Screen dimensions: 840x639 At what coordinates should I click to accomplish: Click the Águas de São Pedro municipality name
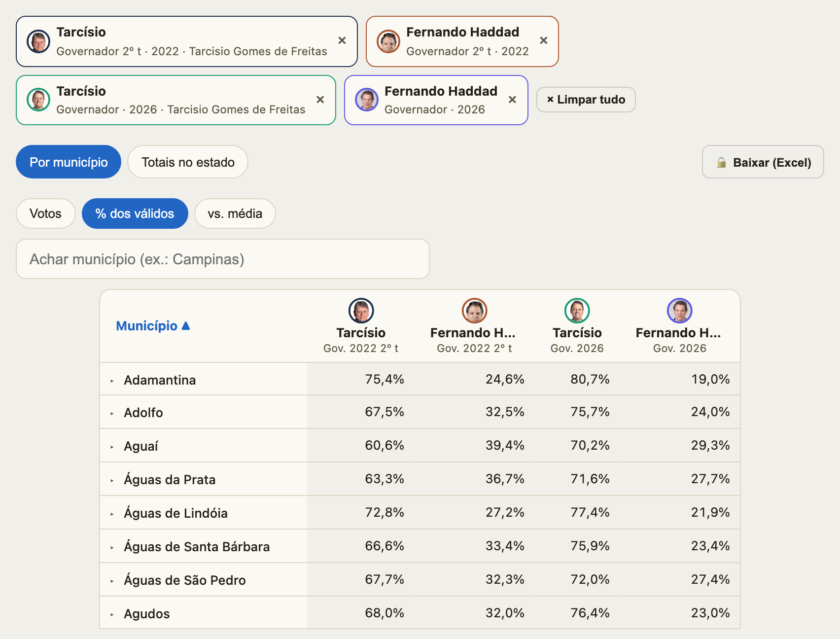pyautogui.click(x=185, y=580)
